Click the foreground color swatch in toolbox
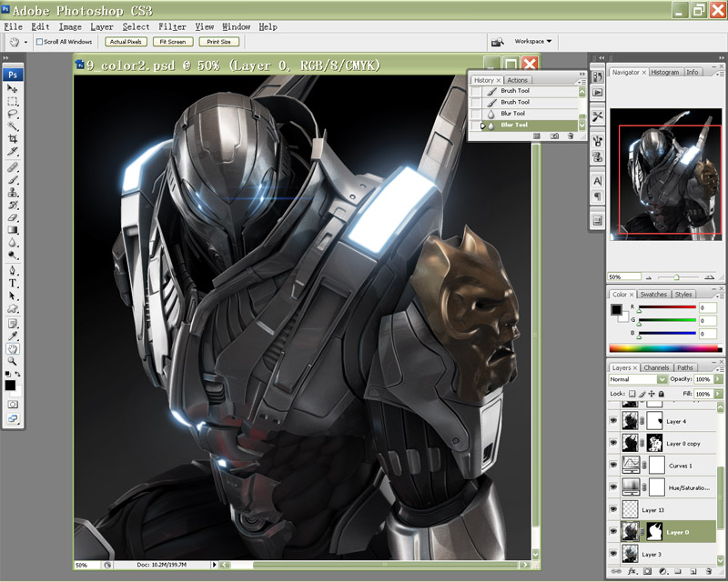 tap(10, 386)
